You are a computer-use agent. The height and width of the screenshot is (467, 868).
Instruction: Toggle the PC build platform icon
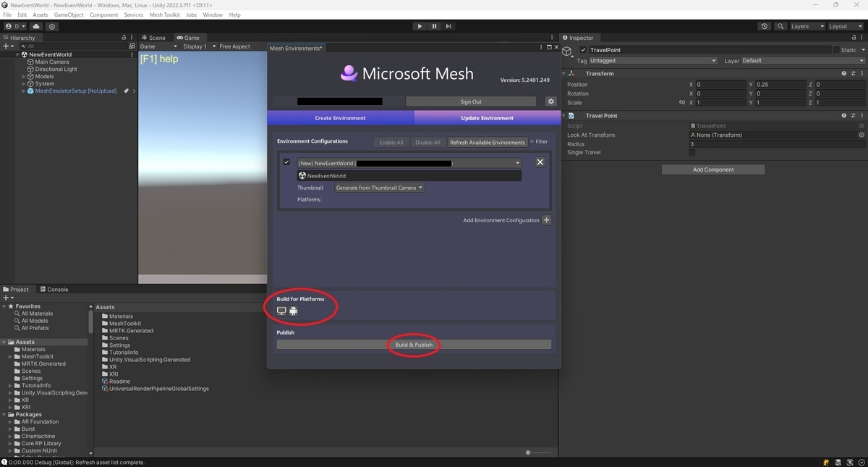click(x=281, y=311)
